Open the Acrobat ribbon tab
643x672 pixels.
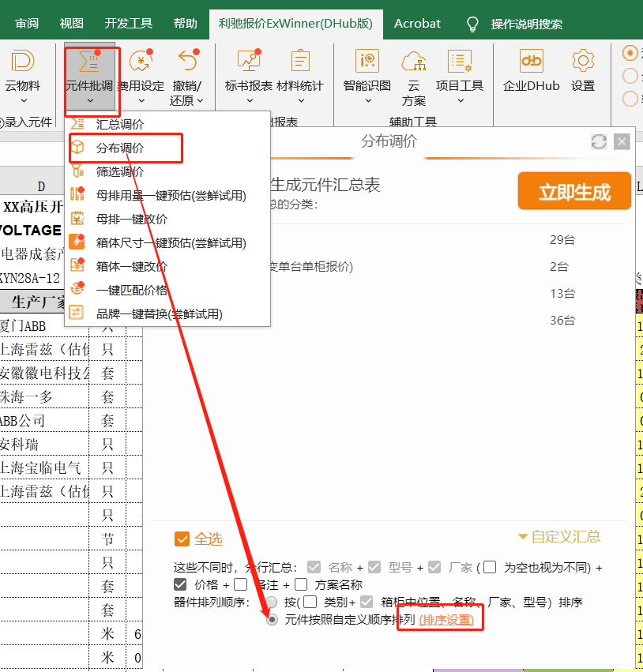(417, 24)
